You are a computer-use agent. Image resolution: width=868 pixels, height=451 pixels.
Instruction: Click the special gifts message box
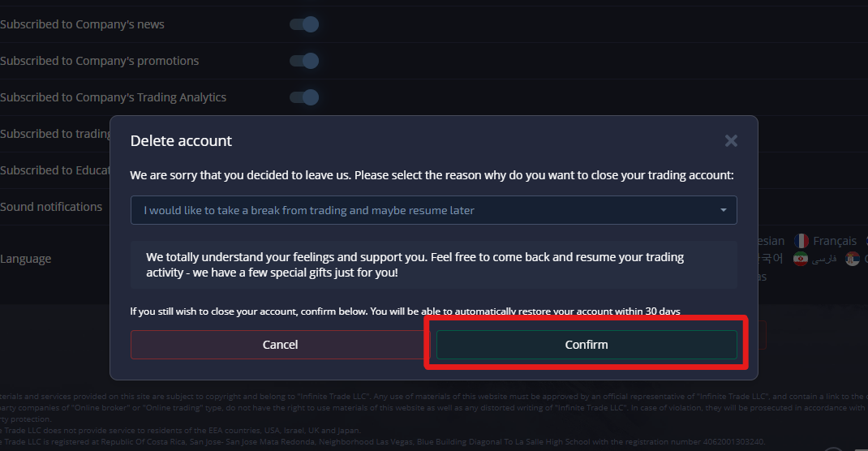(433, 264)
